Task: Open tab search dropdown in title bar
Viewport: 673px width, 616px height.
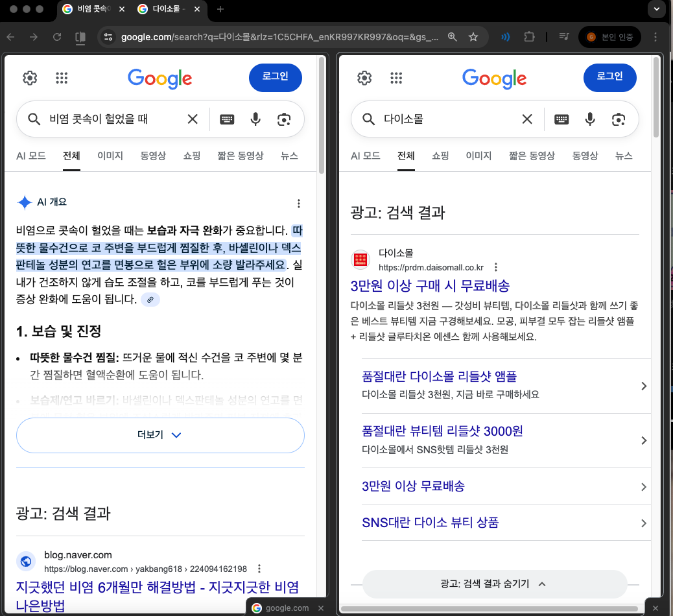Action: coord(657,9)
